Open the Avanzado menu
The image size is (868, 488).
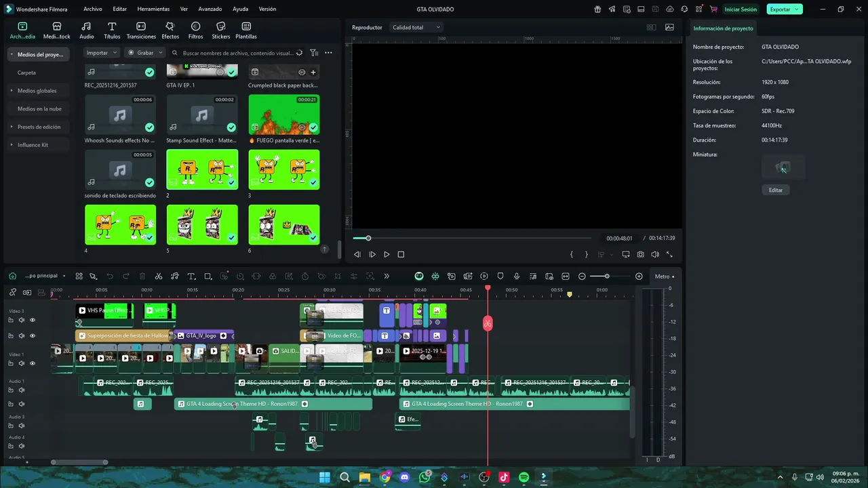coord(210,9)
